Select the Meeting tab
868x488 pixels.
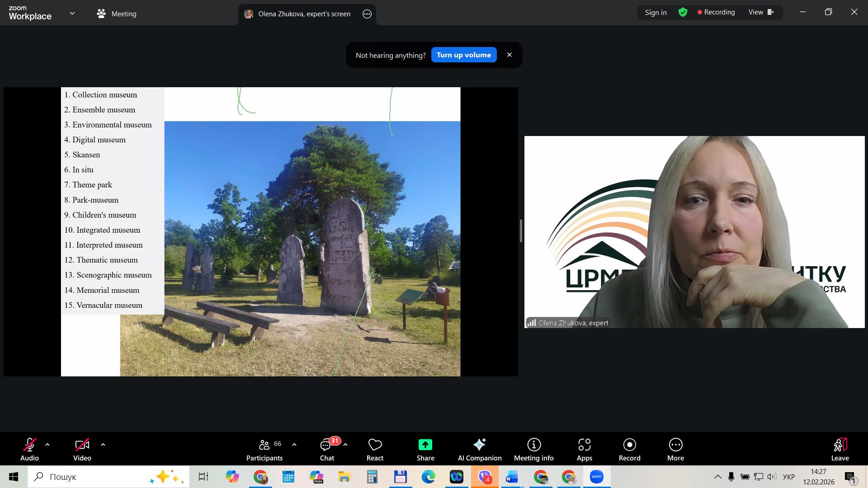click(x=117, y=14)
